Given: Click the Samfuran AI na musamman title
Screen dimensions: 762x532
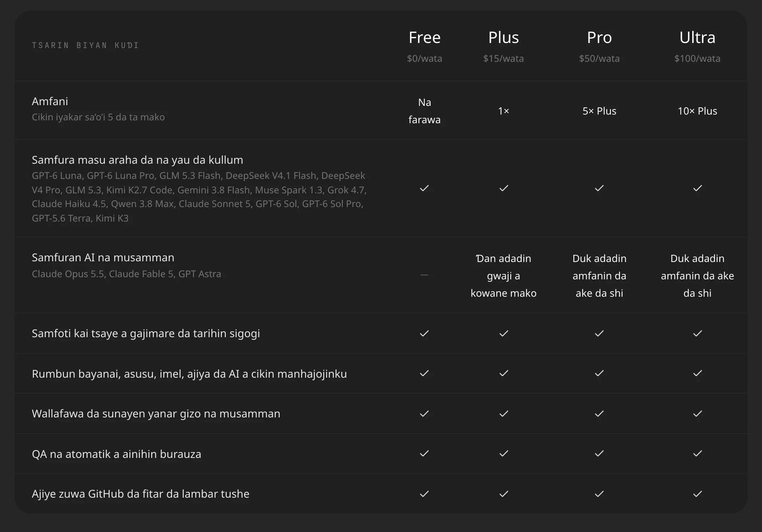Looking at the screenshot, I should point(103,257).
